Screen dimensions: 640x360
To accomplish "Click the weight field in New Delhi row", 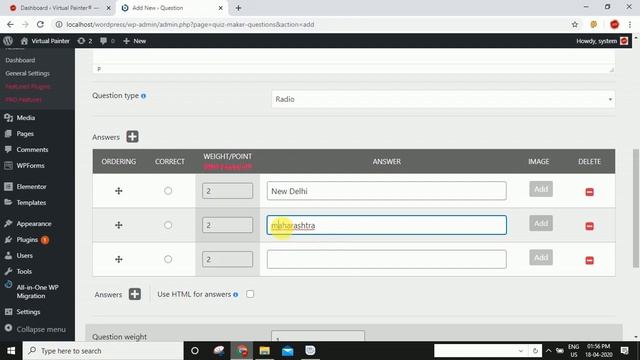I will pos(227,191).
